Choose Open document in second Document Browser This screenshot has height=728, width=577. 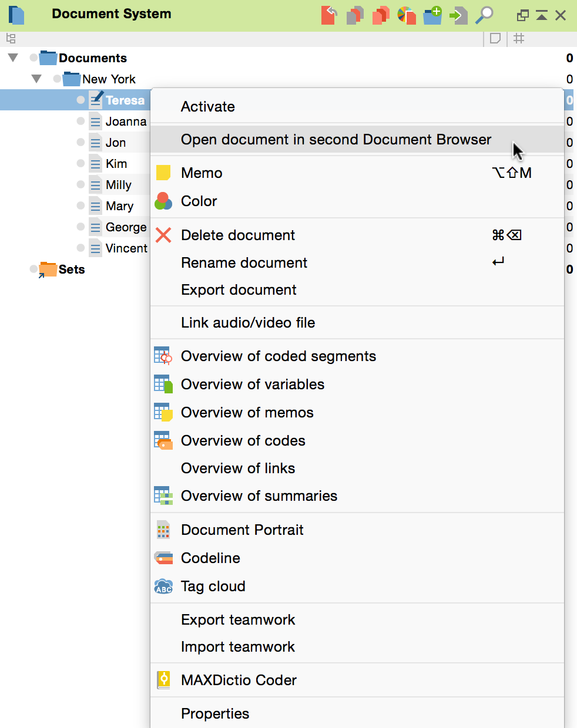336,140
